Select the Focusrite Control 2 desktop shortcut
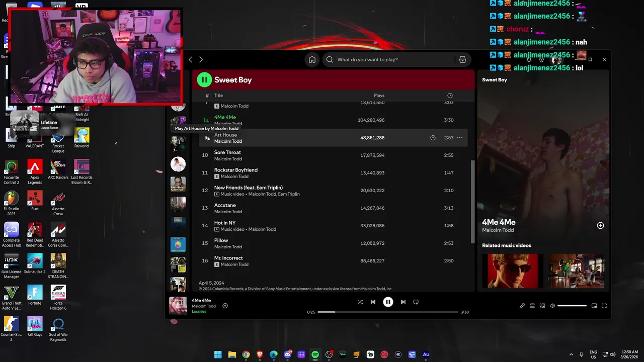The height and width of the screenshot is (362, 644). (x=11, y=172)
